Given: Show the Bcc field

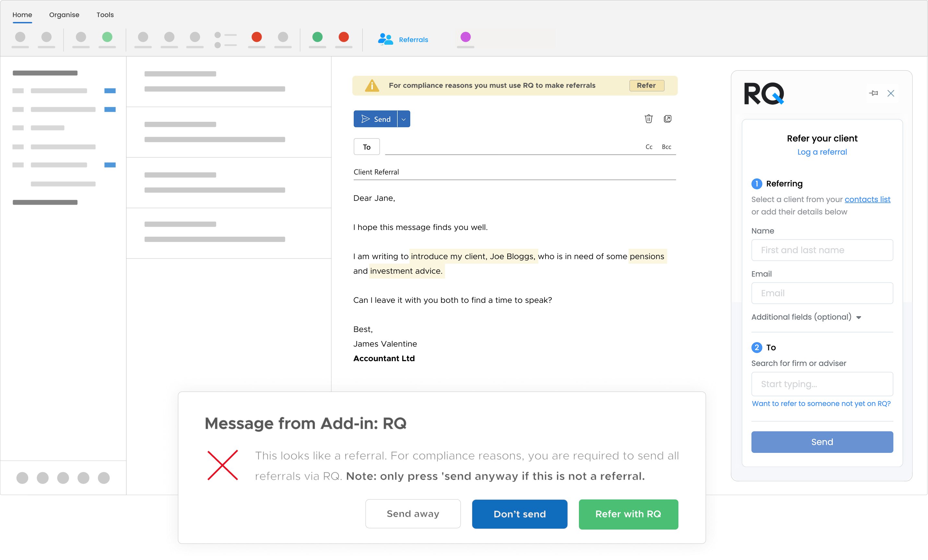Looking at the screenshot, I should [x=666, y=147].
